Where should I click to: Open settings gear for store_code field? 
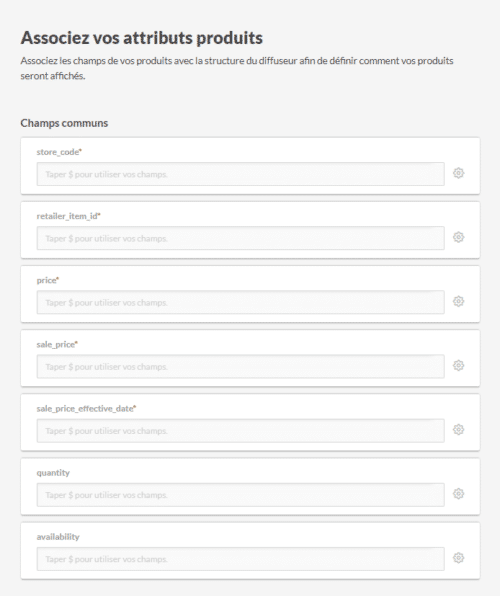tap(458, 173)
